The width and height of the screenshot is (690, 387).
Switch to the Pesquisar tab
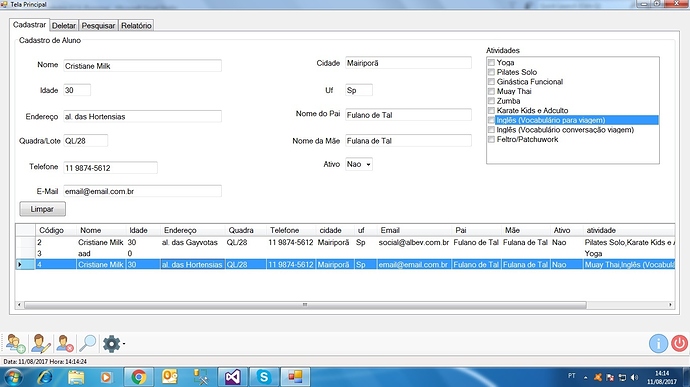coord(98,26)
